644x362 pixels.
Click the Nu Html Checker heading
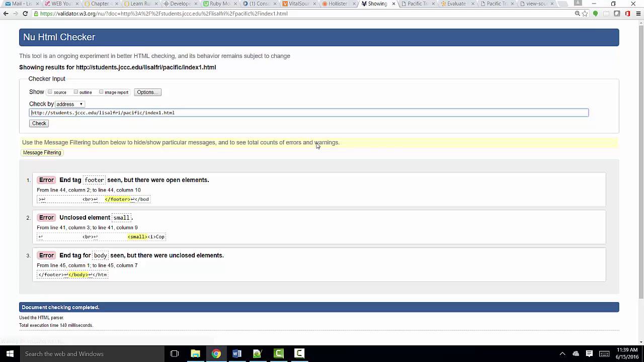point(59,37)
